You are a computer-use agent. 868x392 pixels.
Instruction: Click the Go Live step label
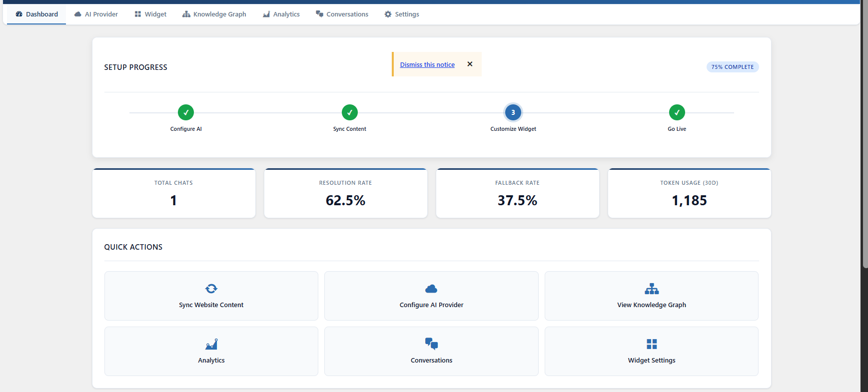pyautogui.click(x=677, y=129)
